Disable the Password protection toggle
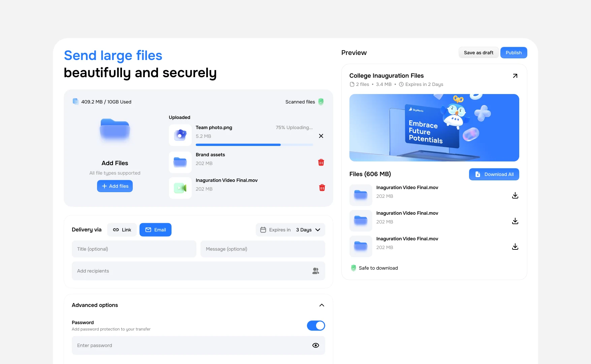591x364 pixels. (x=316, y=326)
